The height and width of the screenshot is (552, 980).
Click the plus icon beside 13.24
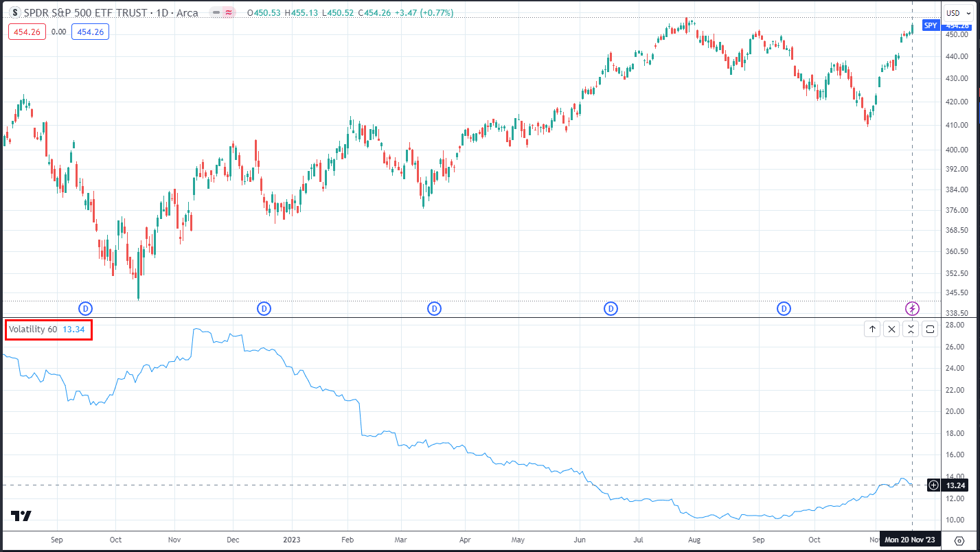[934, 485]
